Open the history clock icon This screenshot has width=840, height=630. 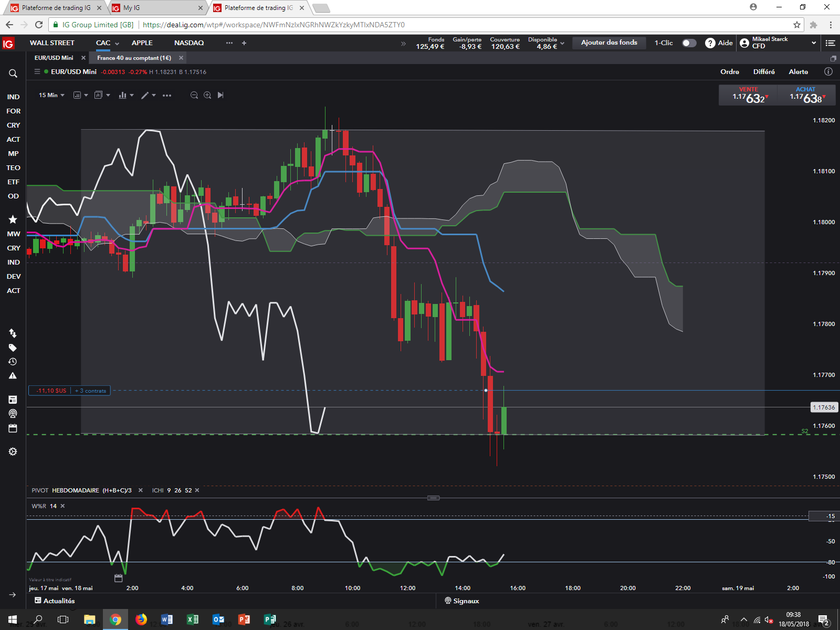coord(13,362)
